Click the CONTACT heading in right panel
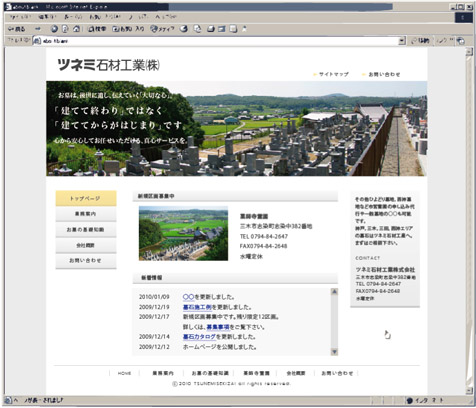 point(367,258)
